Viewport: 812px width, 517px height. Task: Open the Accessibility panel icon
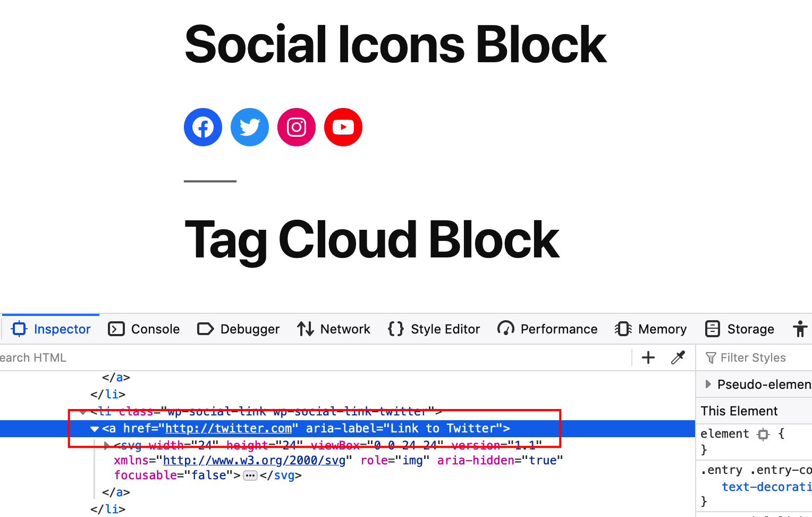tap(800, 329)
